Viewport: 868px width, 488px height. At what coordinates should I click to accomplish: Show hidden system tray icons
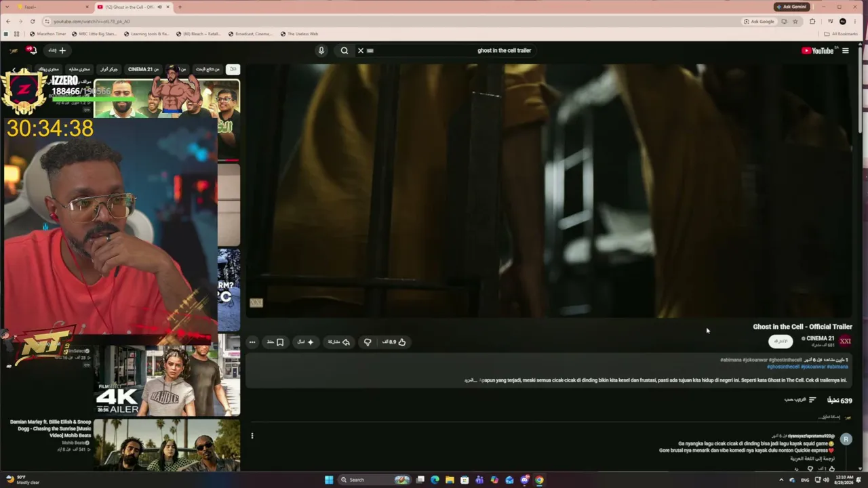(x=781, y=480)
